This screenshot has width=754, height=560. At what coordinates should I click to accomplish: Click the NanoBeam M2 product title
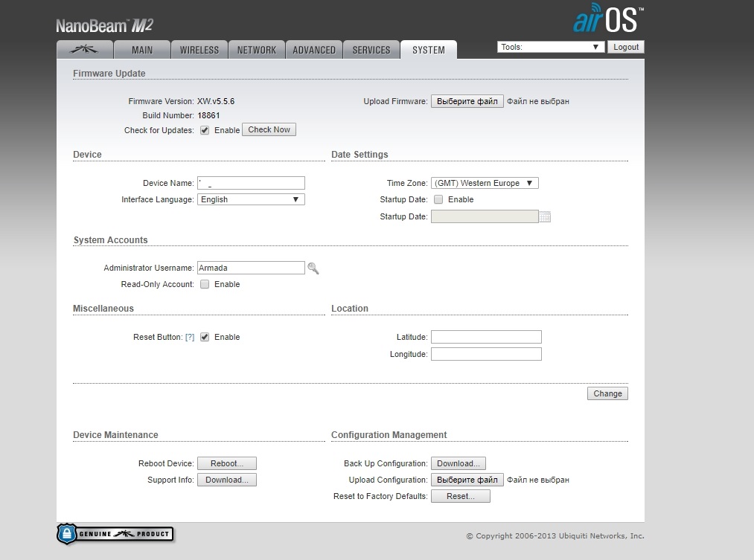point(104,25)
